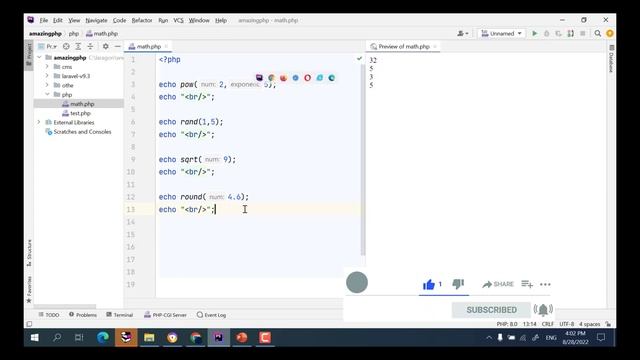Collapse the amazingphp root folder
Image resolution: width=640 pixels, height=360 pixels.
tap(40, 58)
